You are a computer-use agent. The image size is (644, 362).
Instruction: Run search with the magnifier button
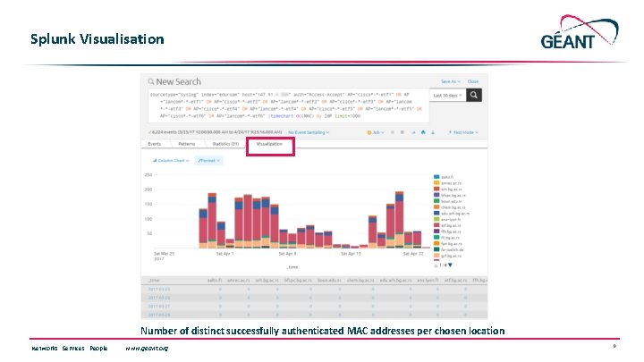tap(473, 96)
